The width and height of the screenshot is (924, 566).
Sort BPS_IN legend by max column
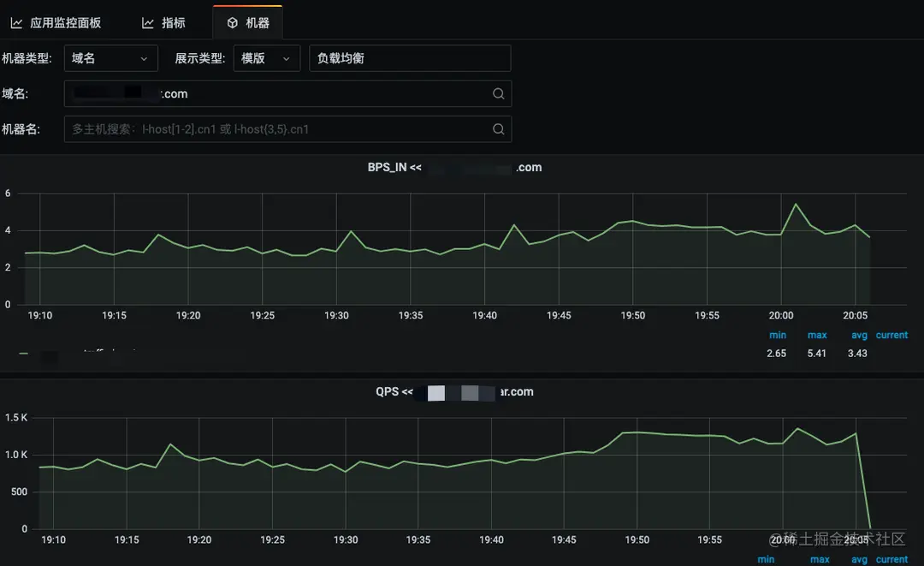click(817, 335)
